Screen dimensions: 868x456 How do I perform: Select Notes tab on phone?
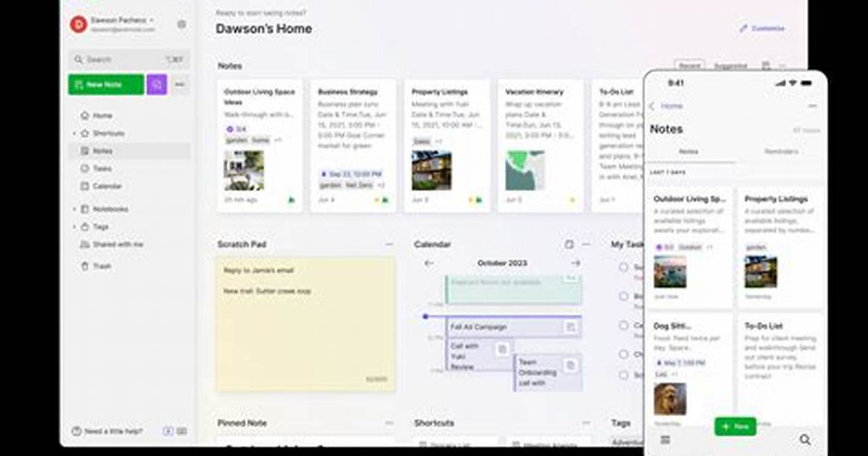click(x=689, y=152)
